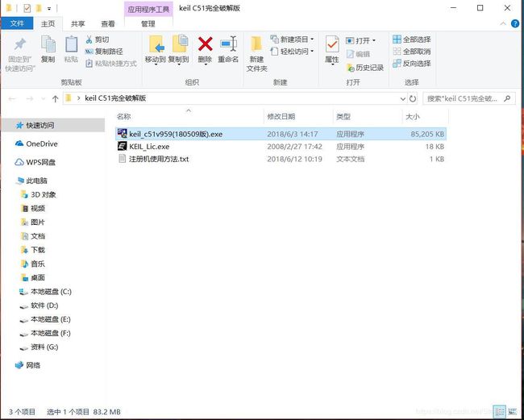Viewport: 524px width, 420px height.
Task: Open the Open (打开) dropdown in ribbon
Action: coord(360,40)
